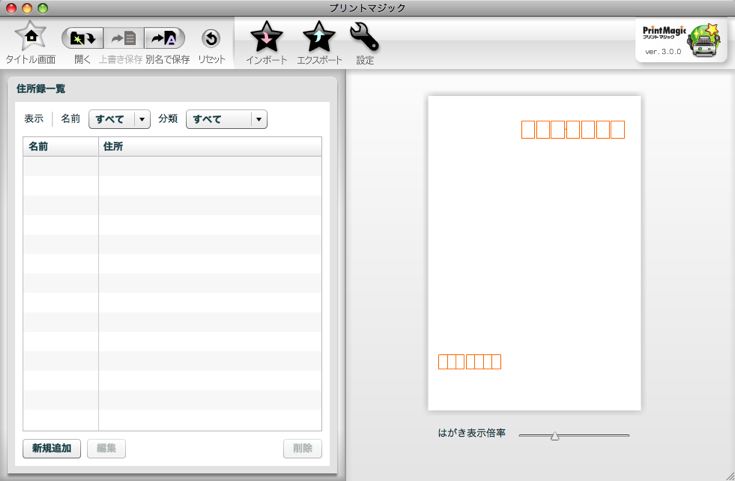This screenshot has height=481, width=735.
Task: Click the postcard preview's postal code boxes
Action: pos(573,130)
